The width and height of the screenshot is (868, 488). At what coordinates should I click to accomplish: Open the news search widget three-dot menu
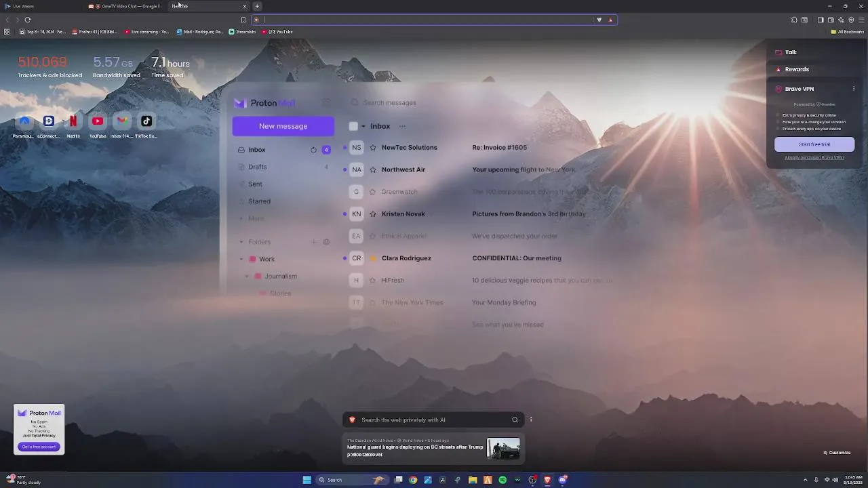point(531,420)
